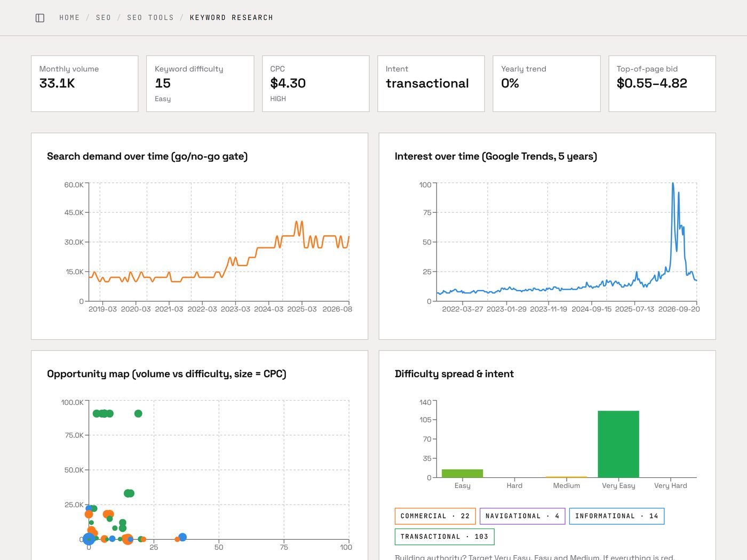Click the "Very Hard" axis label

point(671,486)
